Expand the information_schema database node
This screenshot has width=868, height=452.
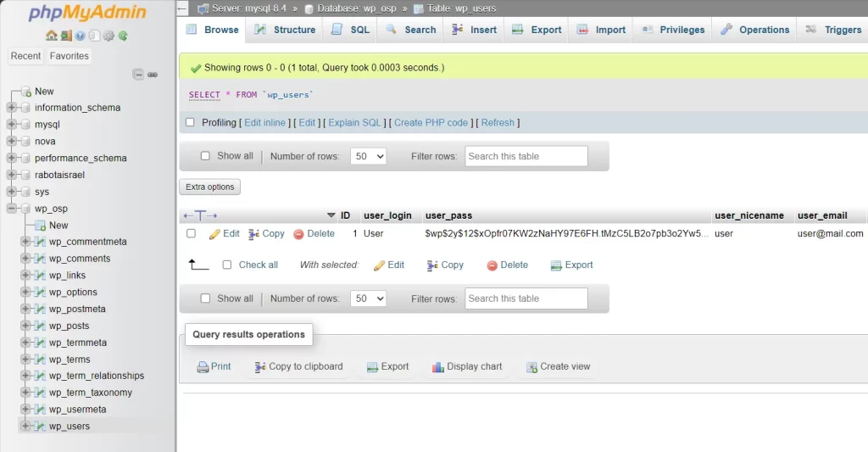(x=12, y=108)
